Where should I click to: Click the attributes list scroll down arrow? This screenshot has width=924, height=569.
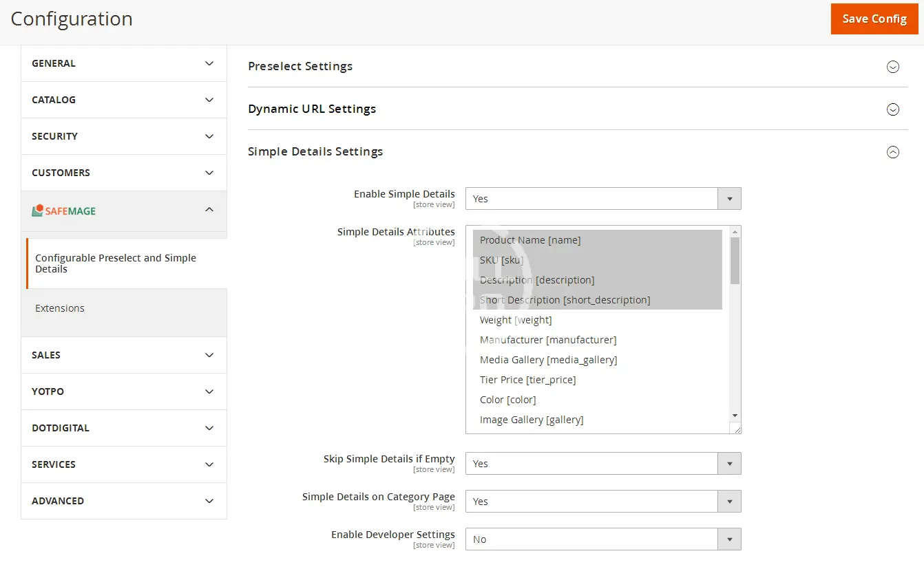tap(735, 416)
